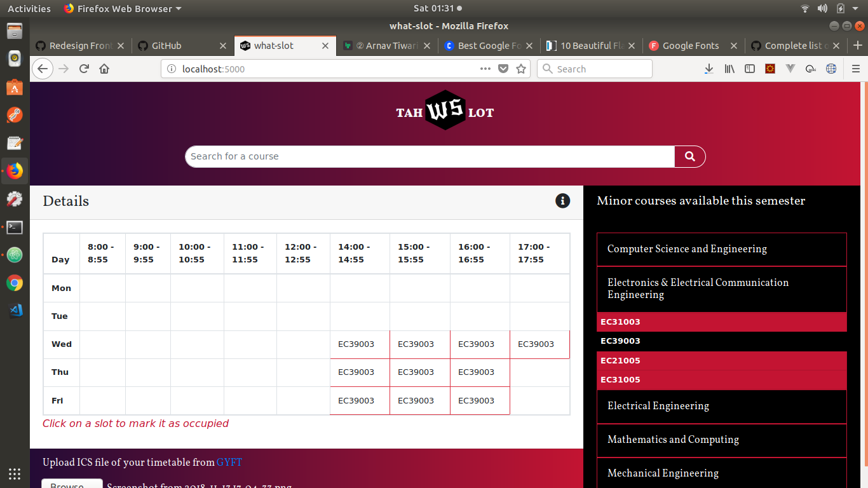Open the clock showing Sat 01:31
Screen dimensions: 868x488
437,9
